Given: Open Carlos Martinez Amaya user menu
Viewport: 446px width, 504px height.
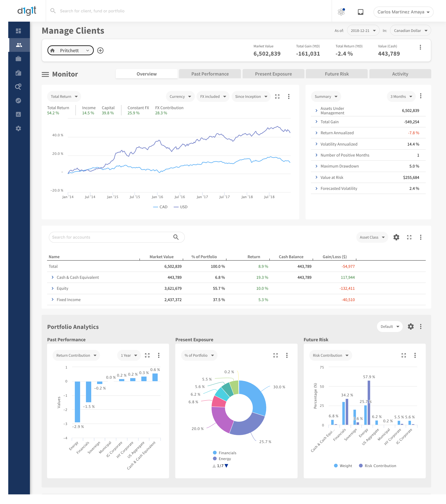Looking at the screenshot, I should coord(403,12).
